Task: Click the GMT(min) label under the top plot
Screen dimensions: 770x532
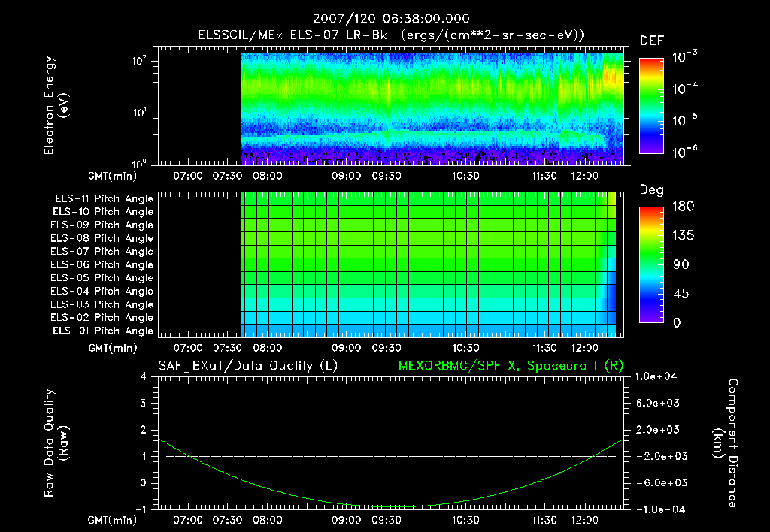Action: point(113,176)
